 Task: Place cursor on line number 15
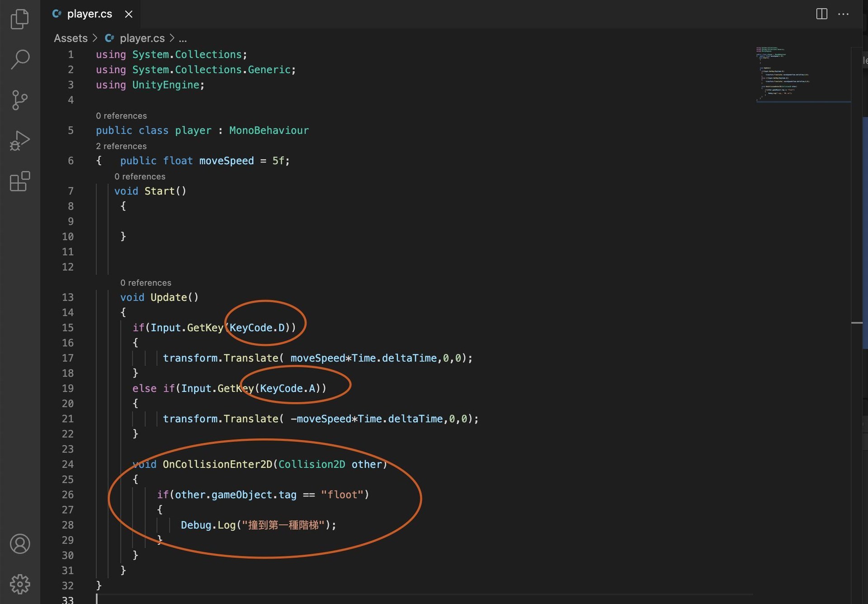(68, 328)
